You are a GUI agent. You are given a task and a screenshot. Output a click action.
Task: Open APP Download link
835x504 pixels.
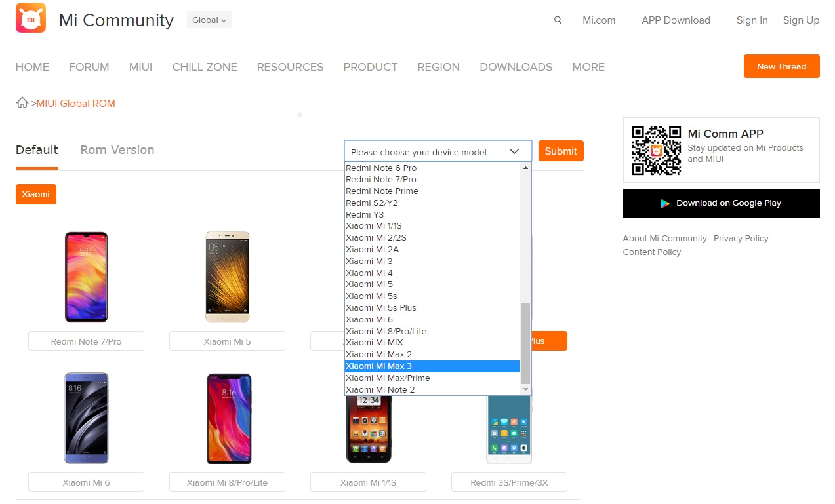click(x=676, y=20)
